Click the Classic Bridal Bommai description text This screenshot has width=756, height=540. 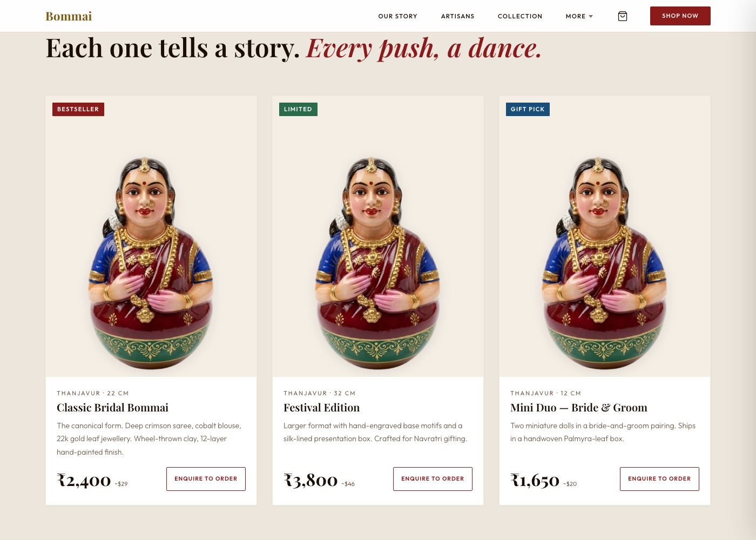[x=150, y=439]
